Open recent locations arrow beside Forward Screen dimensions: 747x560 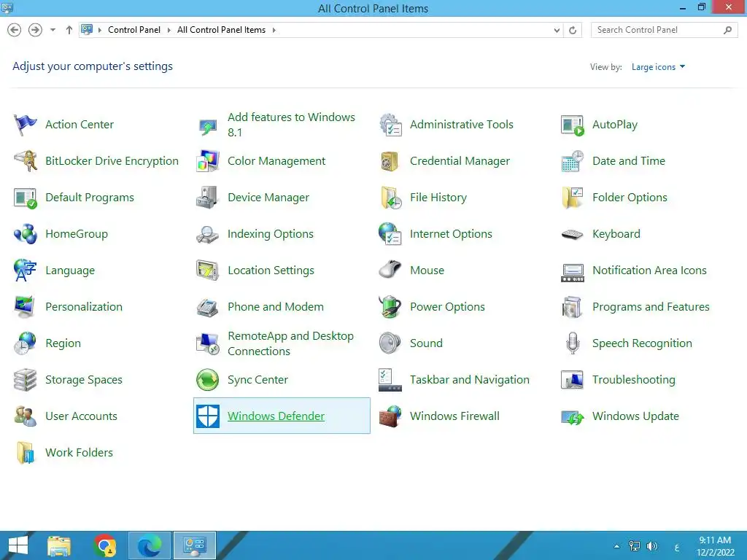tap(53, 30)
